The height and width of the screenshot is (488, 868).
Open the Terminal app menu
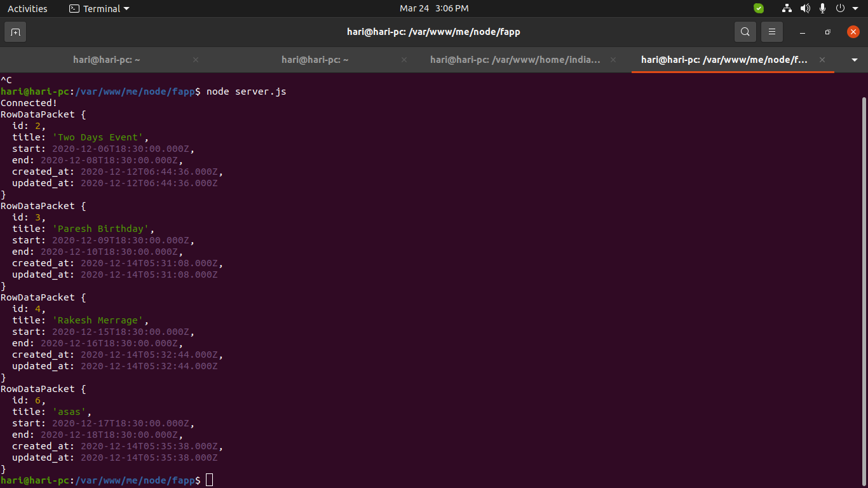99,8
